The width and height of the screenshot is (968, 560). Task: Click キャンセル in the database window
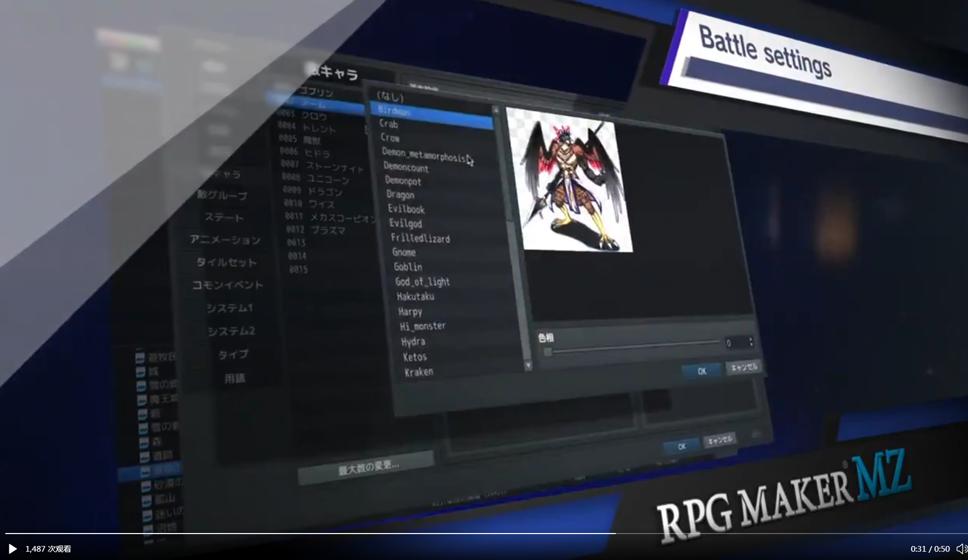(720, 440)
